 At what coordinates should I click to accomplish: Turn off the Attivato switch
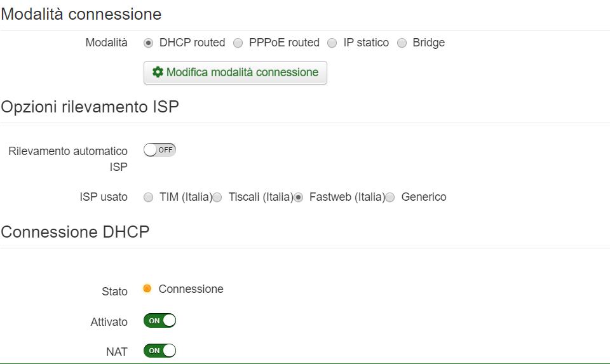159,321
